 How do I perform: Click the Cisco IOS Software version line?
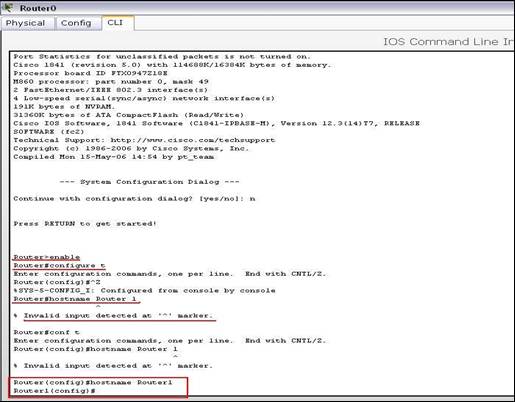pos(217,123)
